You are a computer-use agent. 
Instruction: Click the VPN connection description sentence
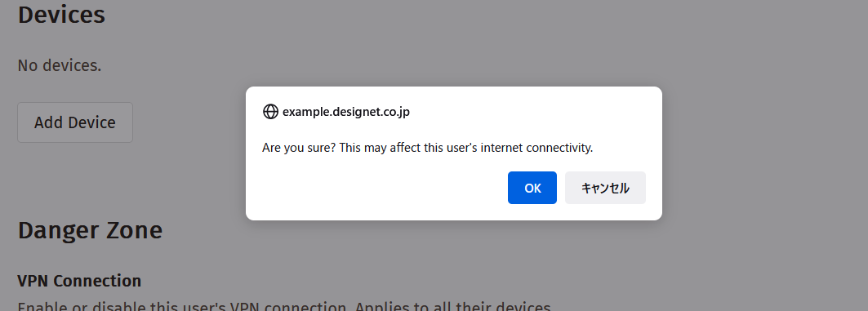point(286,307)
